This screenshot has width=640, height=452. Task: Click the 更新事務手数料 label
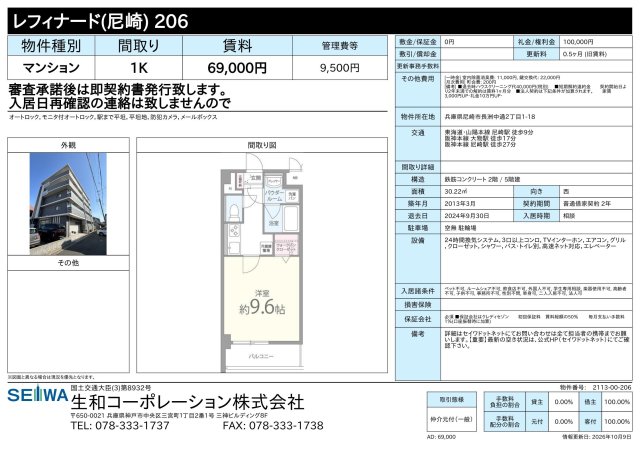point(418,66)
